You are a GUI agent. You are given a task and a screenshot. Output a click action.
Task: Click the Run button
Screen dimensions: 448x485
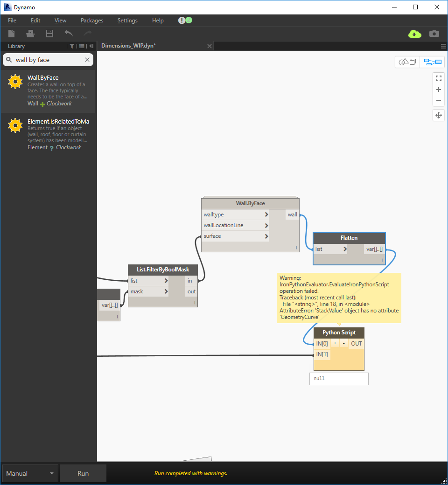point(83,473)
